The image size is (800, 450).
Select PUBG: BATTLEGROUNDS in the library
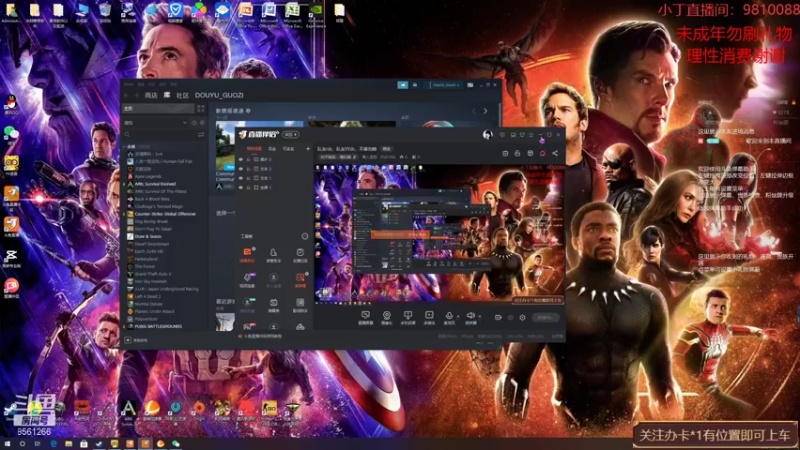pos(158,327)
